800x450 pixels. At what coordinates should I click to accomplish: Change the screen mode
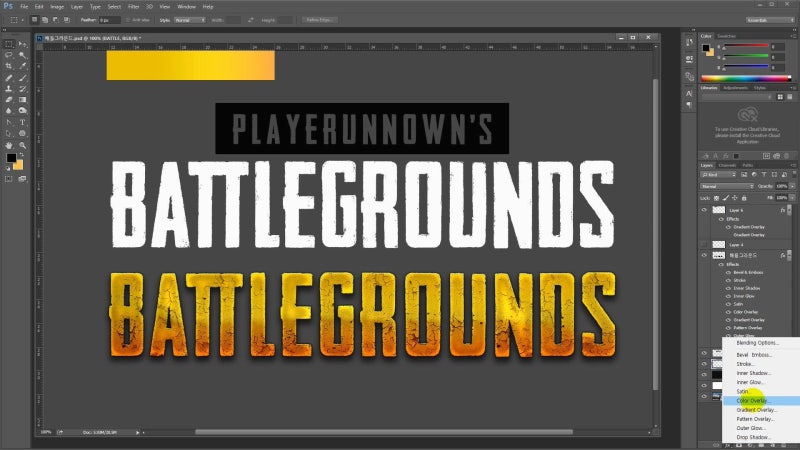pyautogui.click(x=22, y=179)
